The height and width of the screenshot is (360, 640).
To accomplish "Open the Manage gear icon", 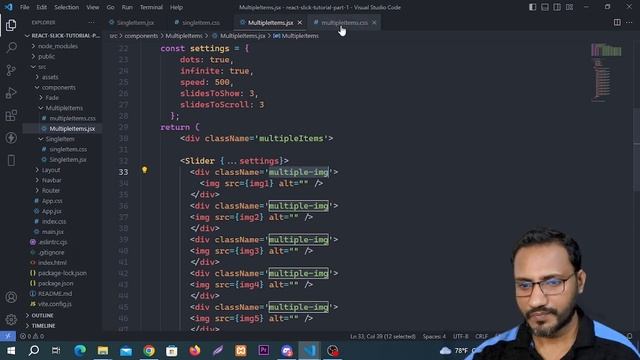I will [11, 319].
